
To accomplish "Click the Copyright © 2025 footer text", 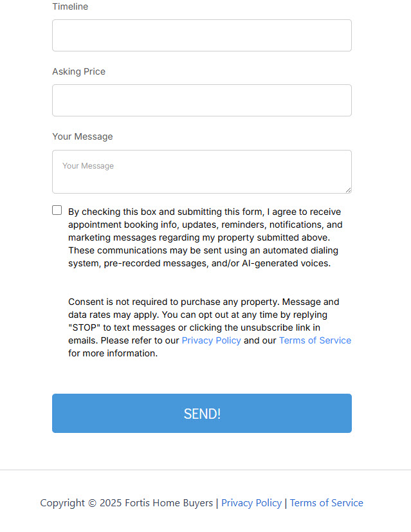I will [82, 503].
